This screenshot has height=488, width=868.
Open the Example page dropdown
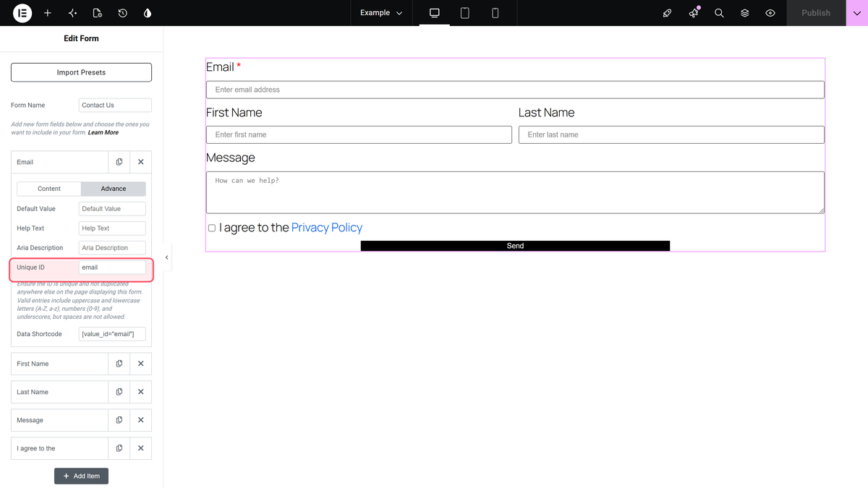[381, 13]
